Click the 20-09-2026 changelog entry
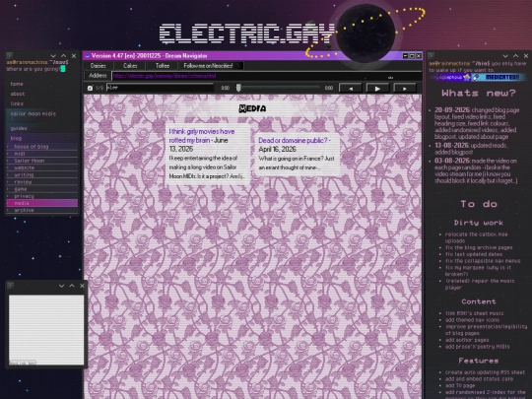The height and width of the screenshot is (399, 532). 477,123
